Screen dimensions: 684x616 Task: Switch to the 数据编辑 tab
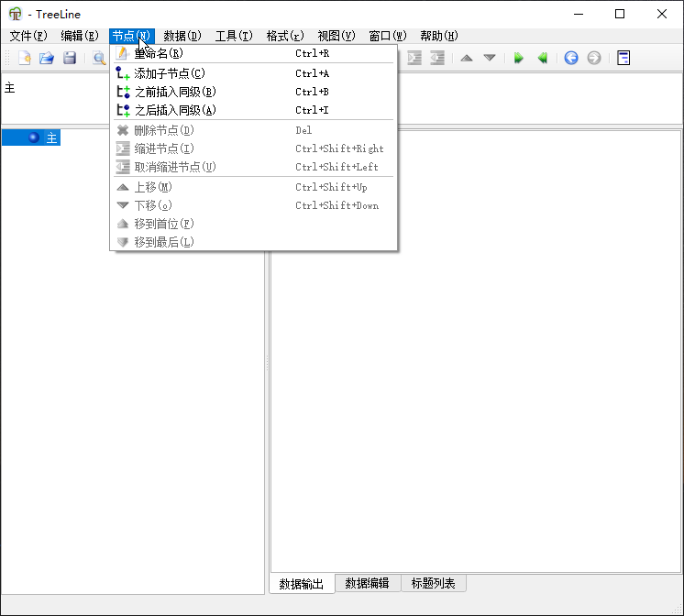tap(368, 583)
